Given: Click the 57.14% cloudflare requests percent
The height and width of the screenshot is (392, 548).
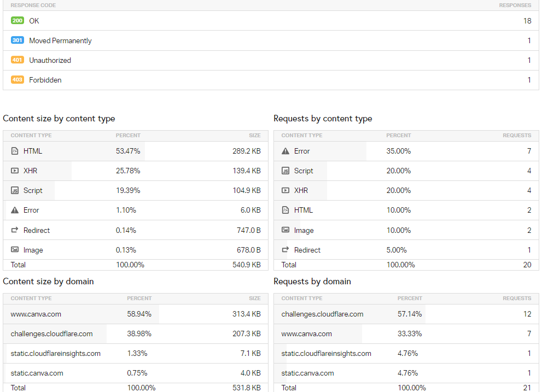Looking at the screenshot, I should [x=410, y=314].
